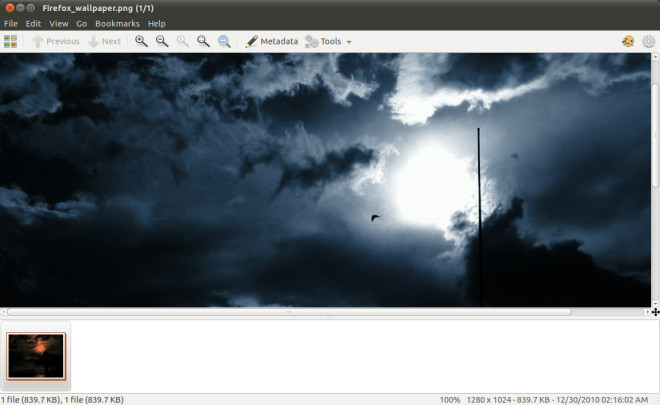The height and width of the screenshot is (405, 660).
Task: Click the scroll left arrow
Action: click(3, 312)
